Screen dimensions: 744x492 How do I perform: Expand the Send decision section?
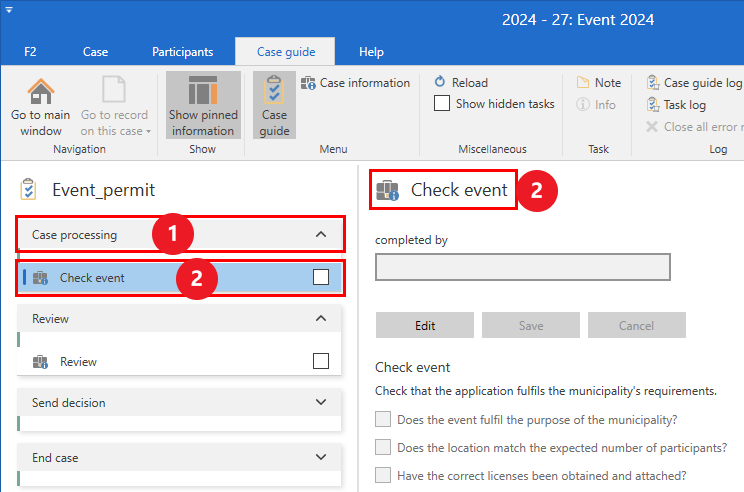[321, 403]
